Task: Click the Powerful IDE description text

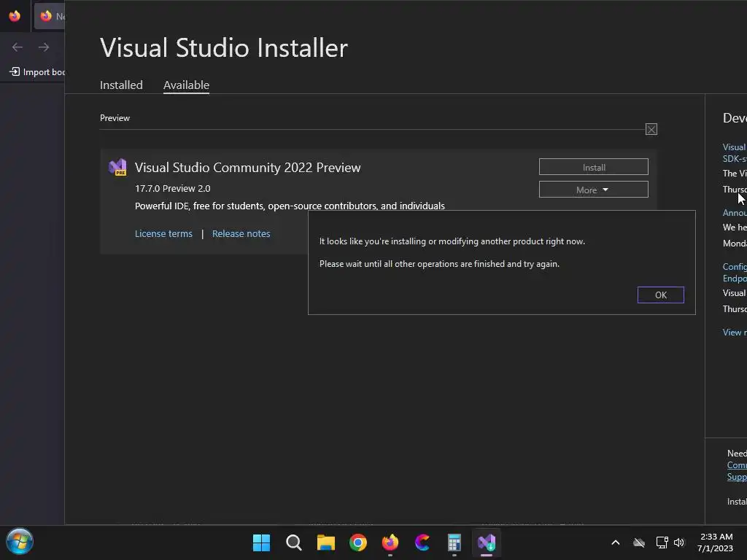Action: (290, 206)
